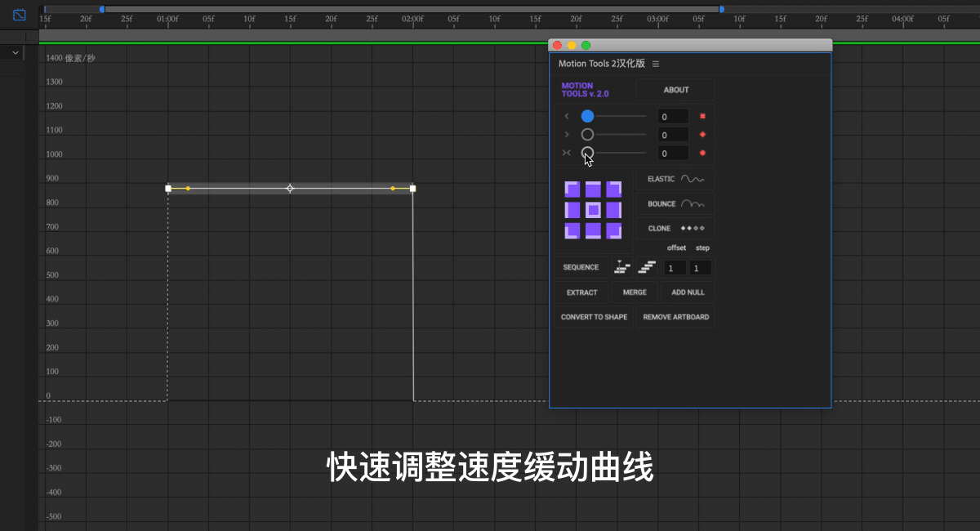Screen dimensions: 980x531
Task: Set anchor point to bottom-center
Action: point(593,230)
